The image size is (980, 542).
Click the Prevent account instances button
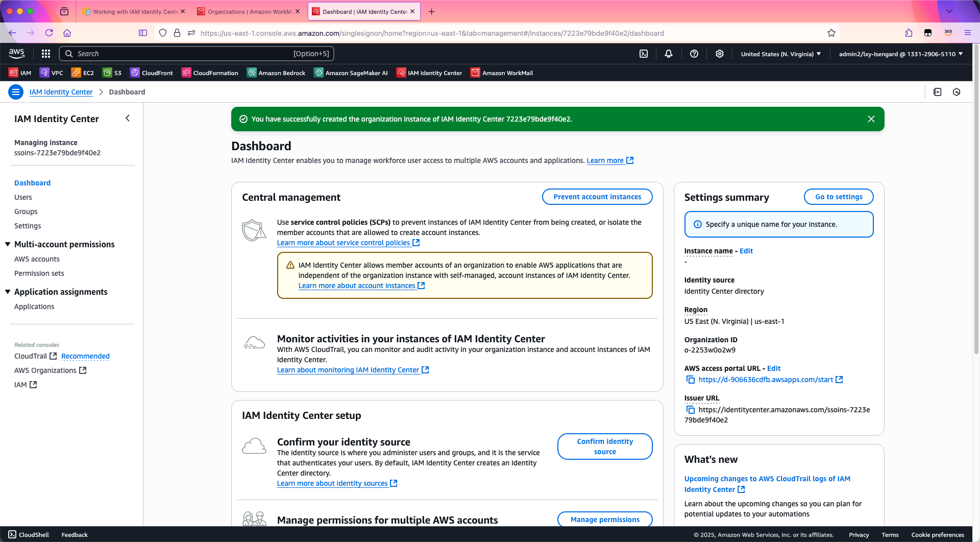point(597,197)
